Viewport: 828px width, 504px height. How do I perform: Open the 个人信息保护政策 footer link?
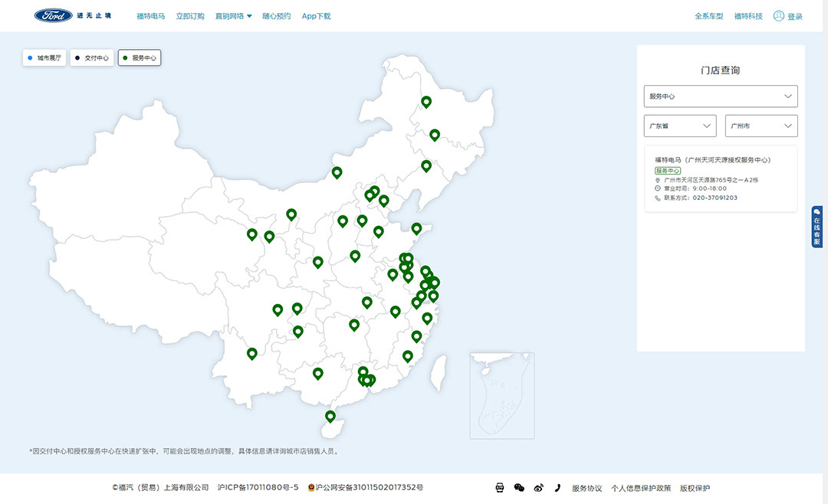point(640,488)
